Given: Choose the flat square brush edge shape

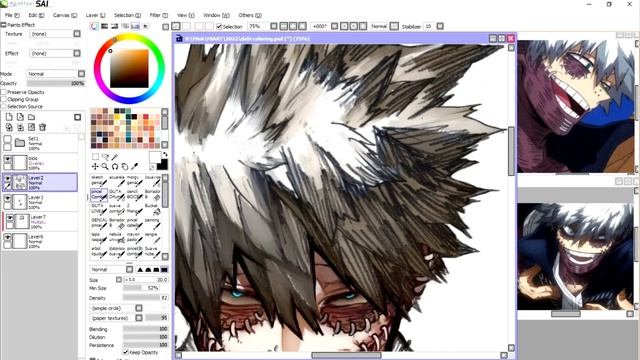Looking at the screenshot, I should [164, 269].
